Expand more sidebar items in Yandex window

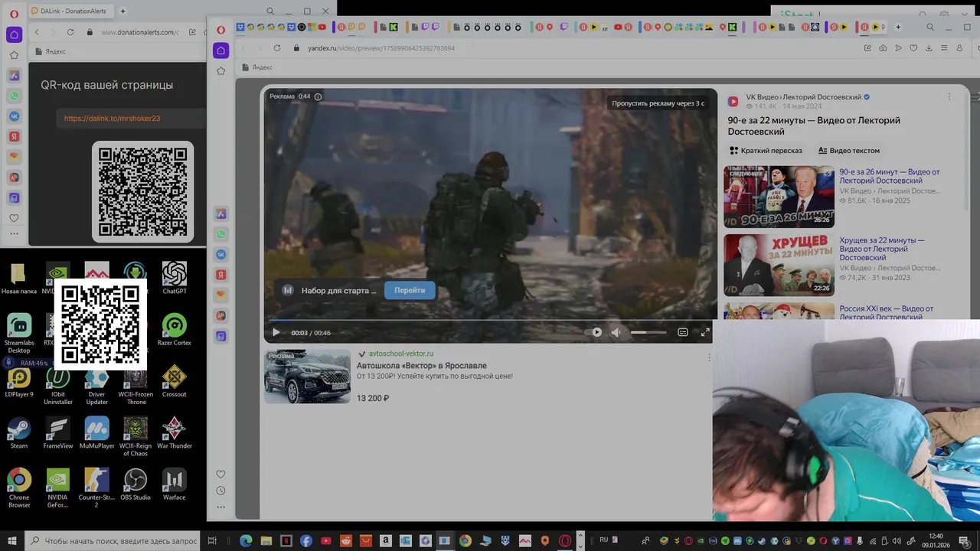(x=220, y=507)
